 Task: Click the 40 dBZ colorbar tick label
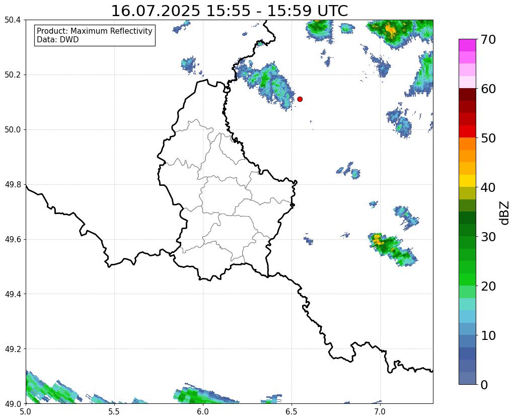488,187
